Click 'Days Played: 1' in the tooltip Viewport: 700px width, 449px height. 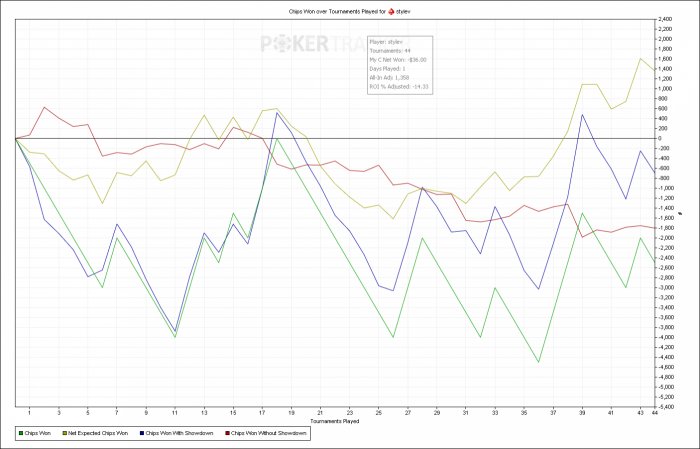pos(388,69)
